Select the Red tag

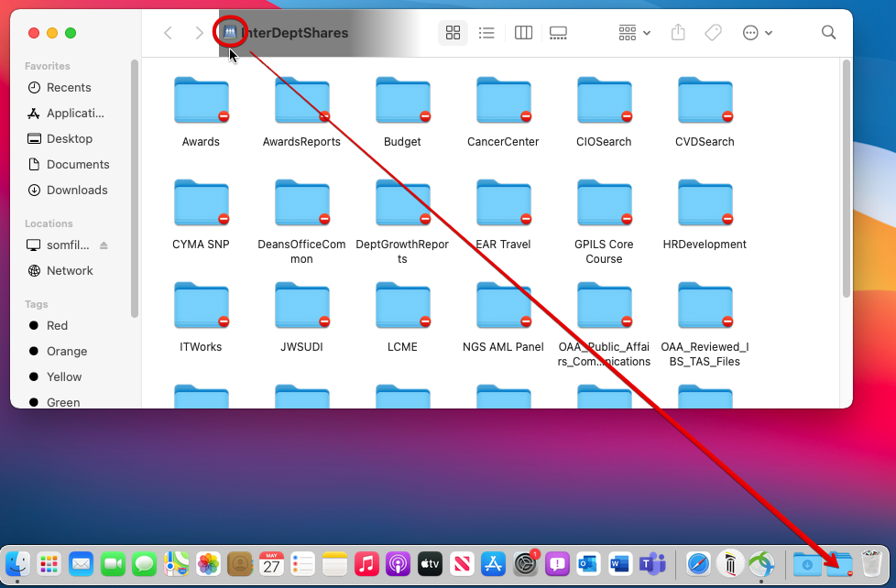pos(57,326)
